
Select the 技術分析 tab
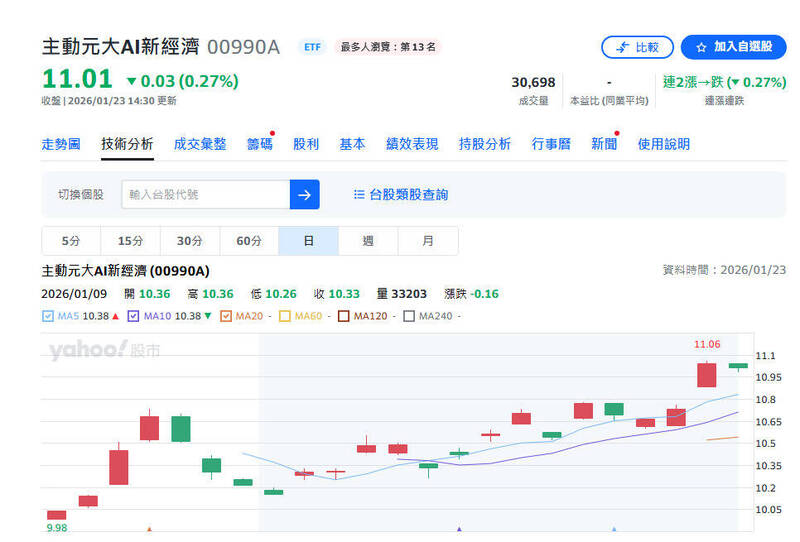[x=127, y=144]
